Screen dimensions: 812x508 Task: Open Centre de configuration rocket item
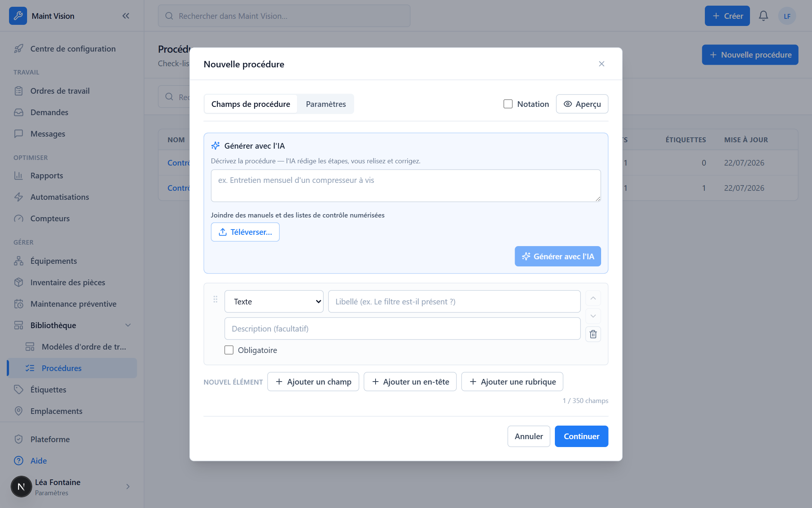point(72,49)
